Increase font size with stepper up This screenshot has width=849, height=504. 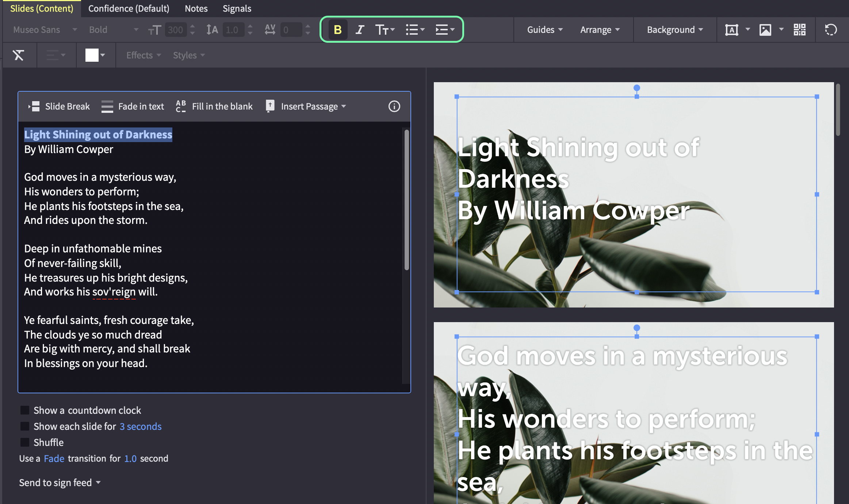click(192, 26)
